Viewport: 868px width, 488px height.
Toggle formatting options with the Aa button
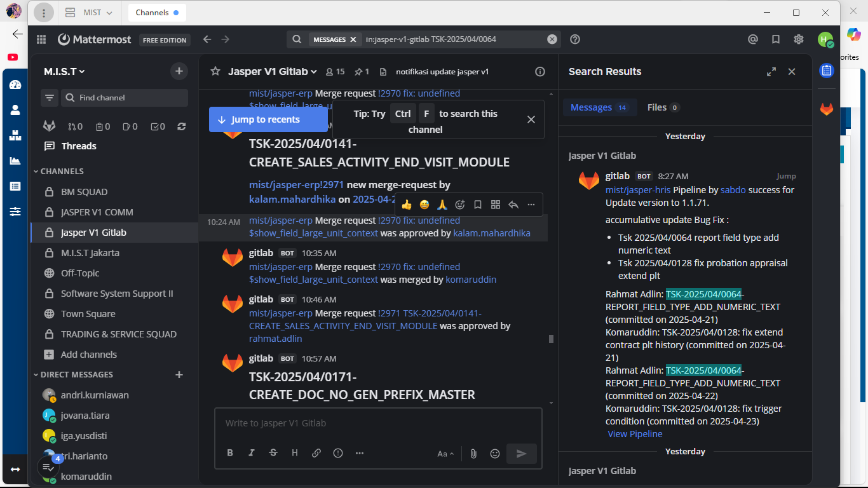coord(445,454)
